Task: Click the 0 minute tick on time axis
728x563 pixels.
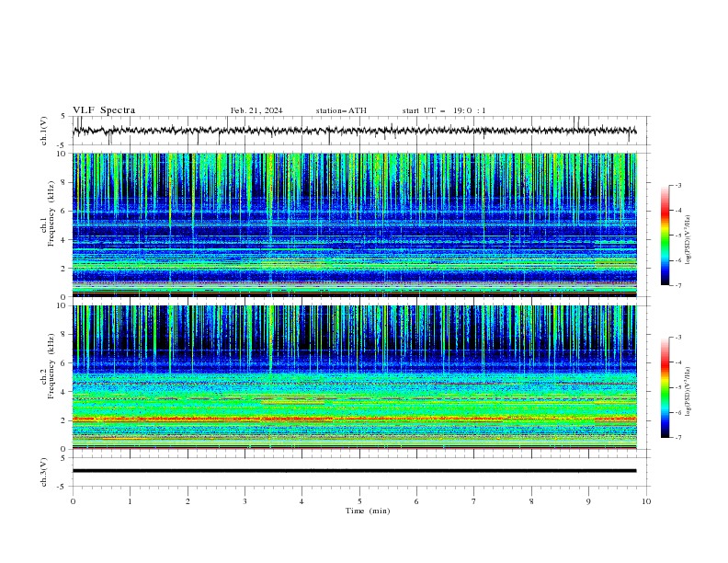Action: [73, 501]
